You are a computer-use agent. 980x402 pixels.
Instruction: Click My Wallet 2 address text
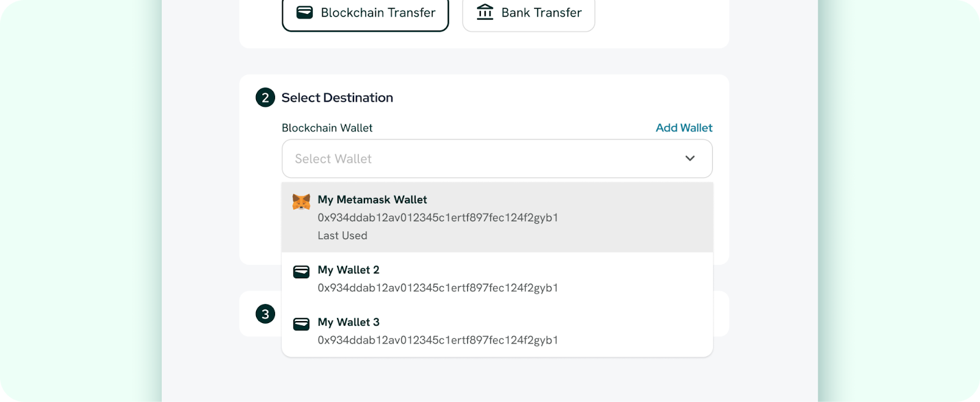tap(438, 287)
